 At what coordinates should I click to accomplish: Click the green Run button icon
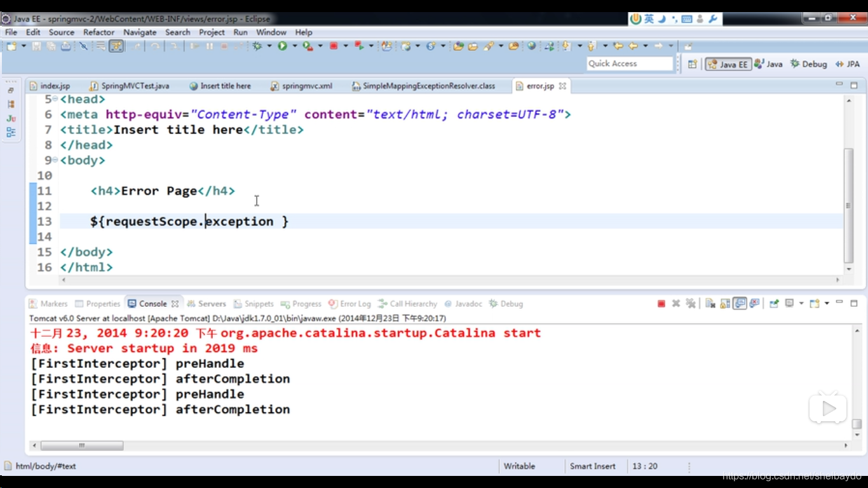tap(282, 46)
